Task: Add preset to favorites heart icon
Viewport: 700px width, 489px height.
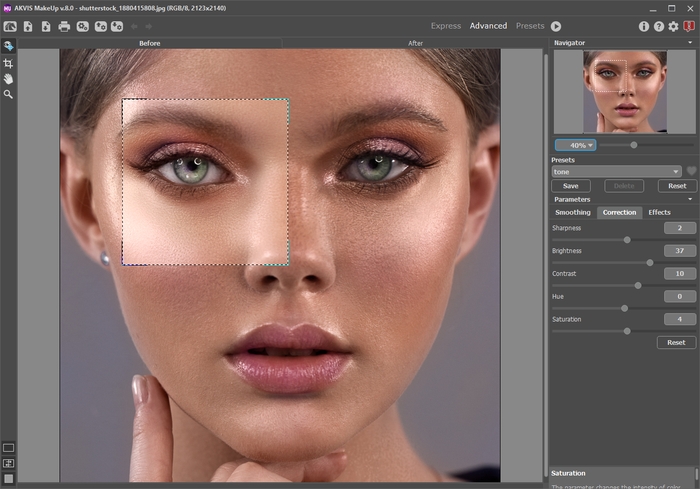Action: 691,171
